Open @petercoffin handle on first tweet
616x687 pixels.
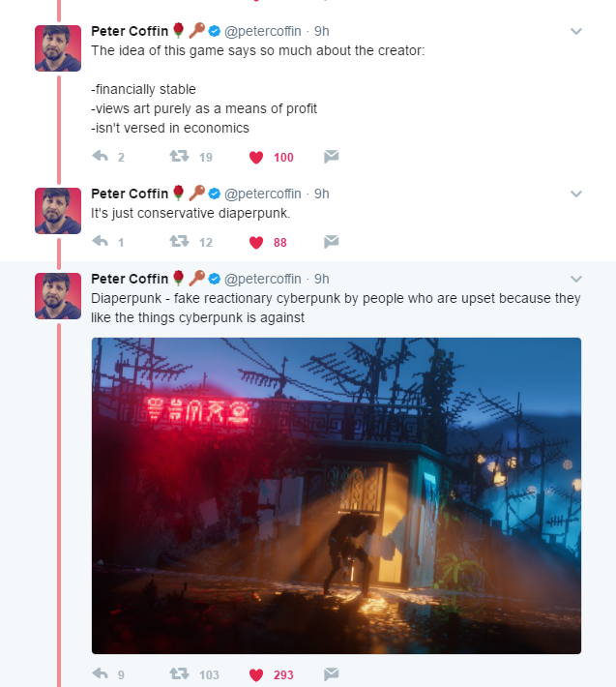click(x=263, y=31)
